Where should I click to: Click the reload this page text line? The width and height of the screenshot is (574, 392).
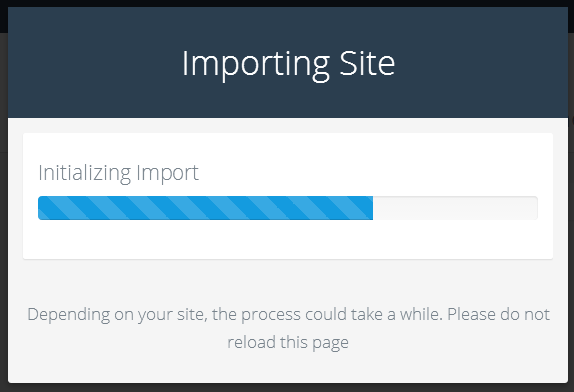click(x=288, y=343)
